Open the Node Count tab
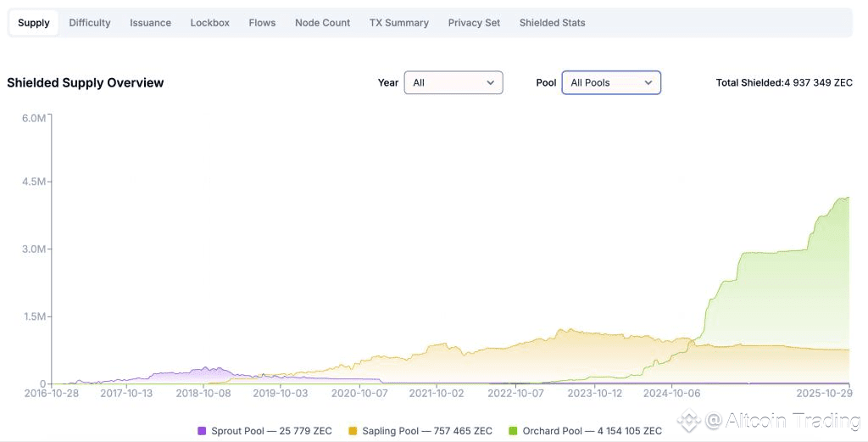Image resolution: width=868 pixels, height=442 pixels. pos(322,23)
